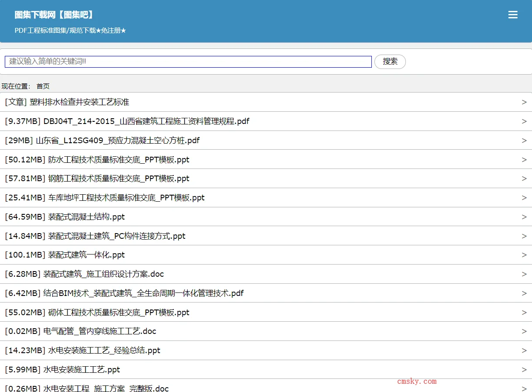The image size is (532, 392).
Task: Go to 首页 breadcrumb link
Action: coord(43,86)
